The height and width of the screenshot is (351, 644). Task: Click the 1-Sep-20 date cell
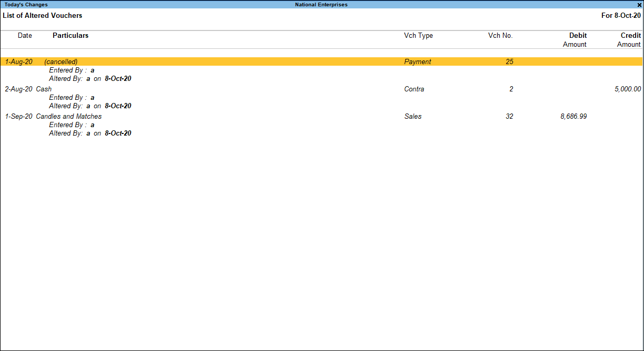pyautogui.click(x=19, y=116)
